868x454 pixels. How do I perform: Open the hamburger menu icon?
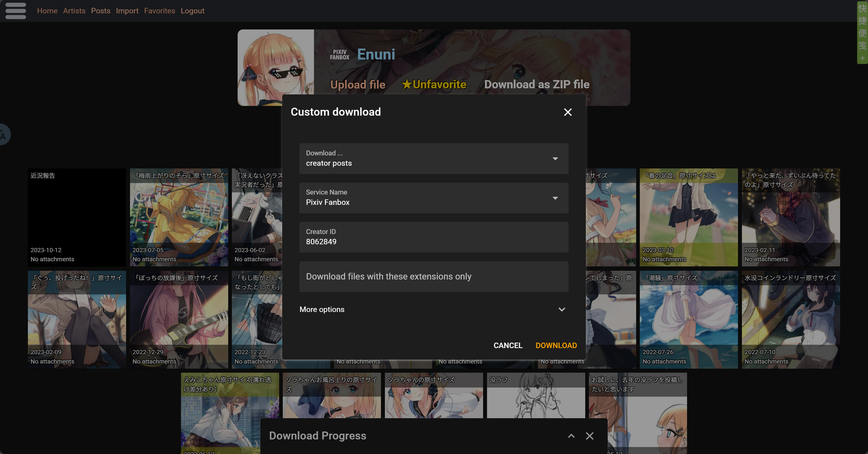(x=15, y=11)
